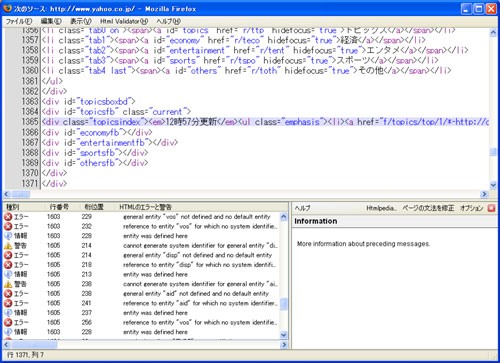Image resolution: width=500 pixels, height=363 pixels.
Task: Click info icon for line 1605 column 213
Action: 8,274
